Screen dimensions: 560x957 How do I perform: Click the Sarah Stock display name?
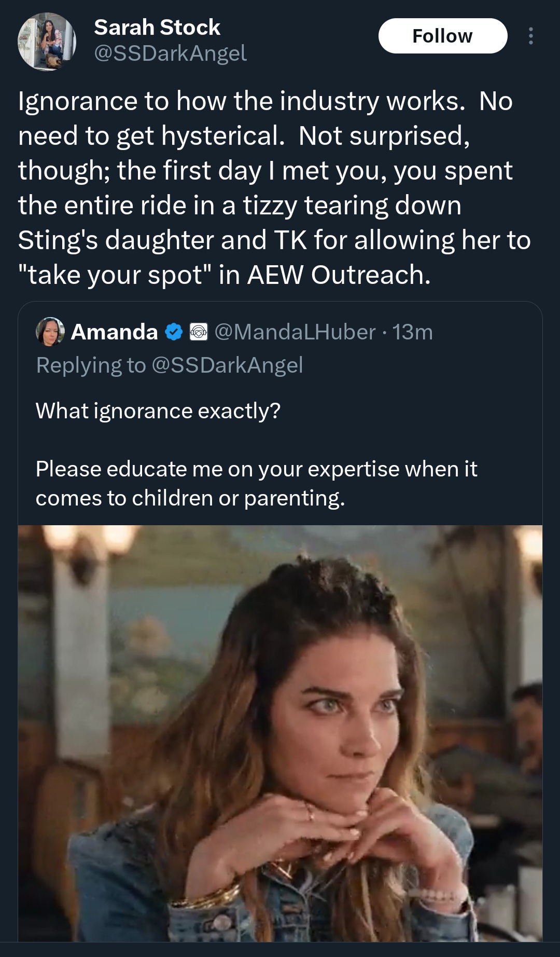click(x=157, y=28)
